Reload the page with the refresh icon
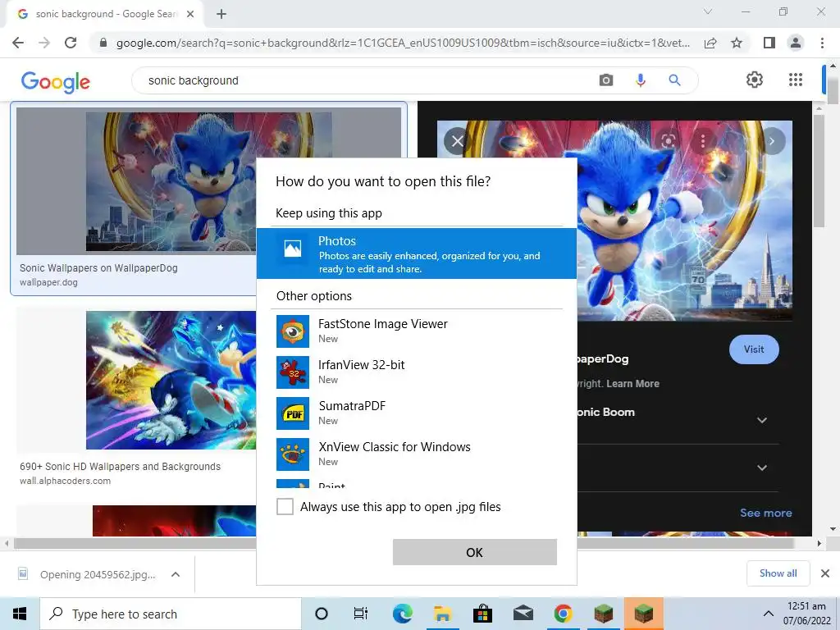Image resolution: width=840 pixels, height=630 pixels. pos(71,43)
